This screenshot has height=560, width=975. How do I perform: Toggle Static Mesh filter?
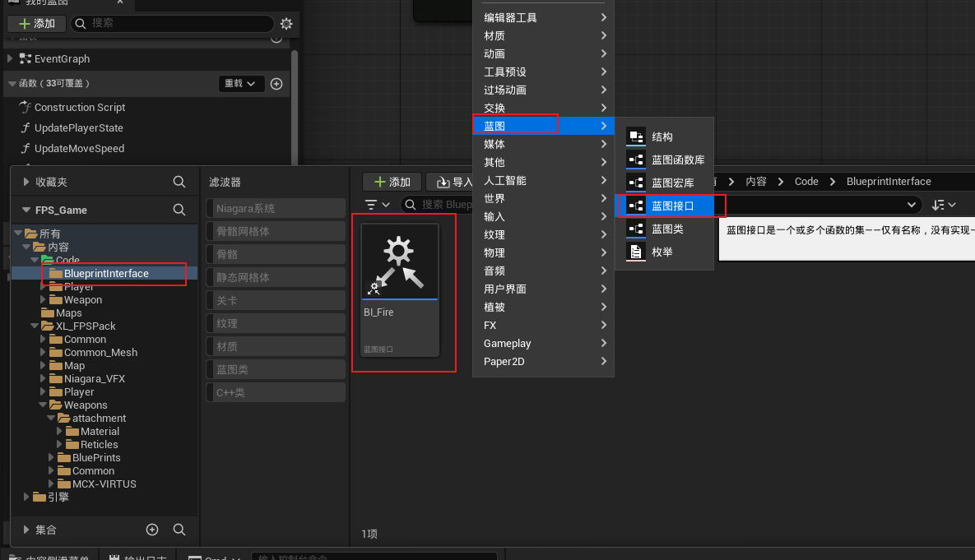point(276,277)
